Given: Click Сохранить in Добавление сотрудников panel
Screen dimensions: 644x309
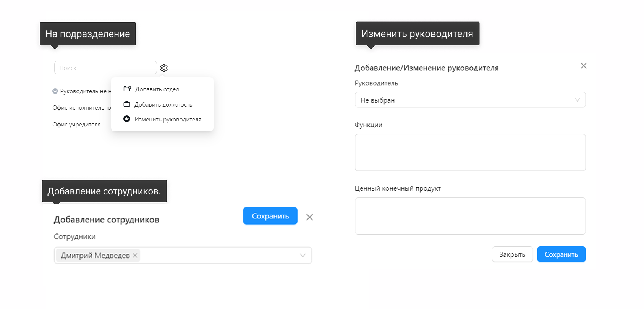Looking at the screenshot, I should [x=270, y=216].
